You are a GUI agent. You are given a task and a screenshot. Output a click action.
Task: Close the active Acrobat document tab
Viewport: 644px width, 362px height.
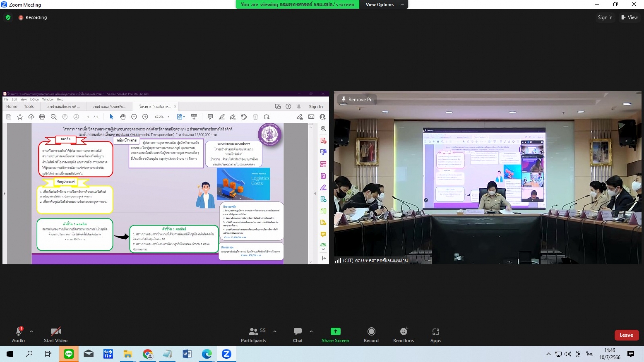click(175, 106)
